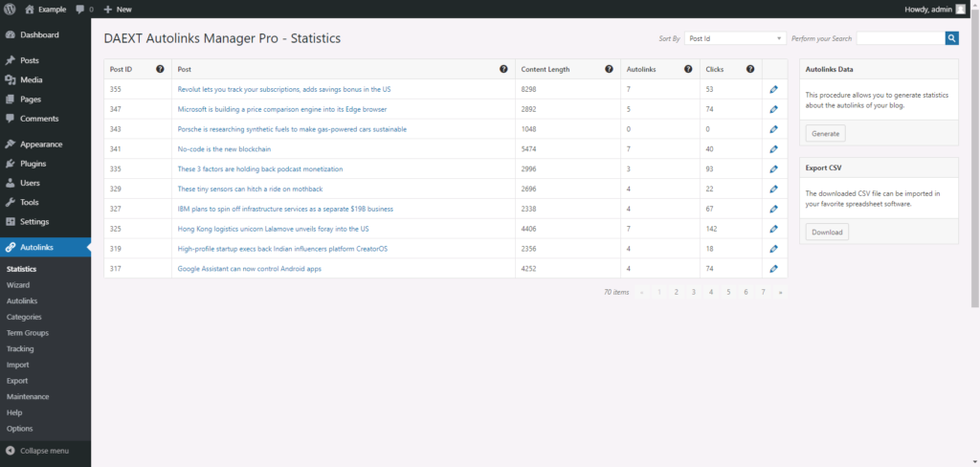980x467 pixels.
Task: Edit post 327 with pencil icon
Action: pos(773,209)
